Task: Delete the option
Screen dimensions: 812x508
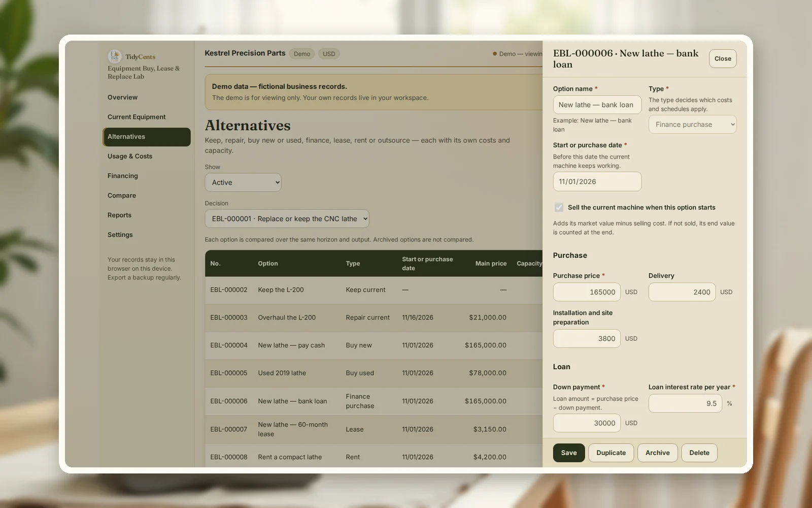Action: (699, 453)
